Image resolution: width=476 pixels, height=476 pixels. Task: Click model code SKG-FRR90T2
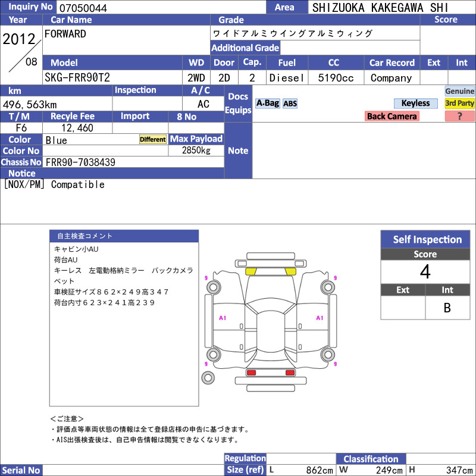(77, 78)
